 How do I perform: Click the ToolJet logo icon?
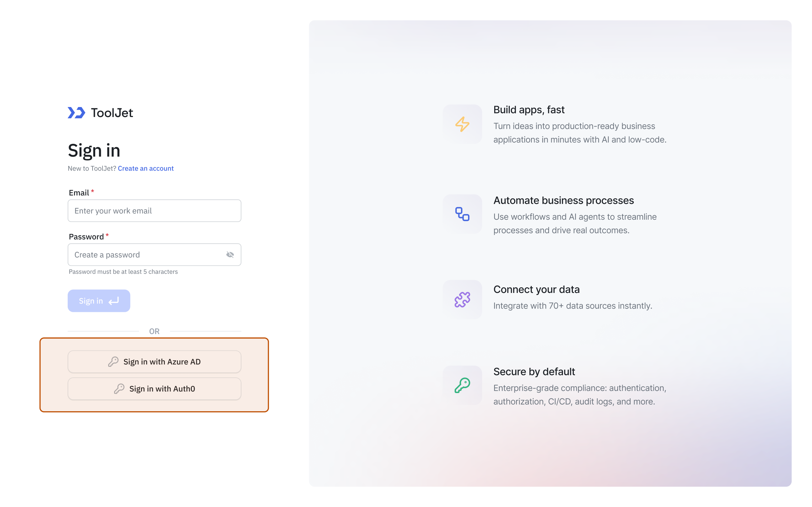coord(76,113)
